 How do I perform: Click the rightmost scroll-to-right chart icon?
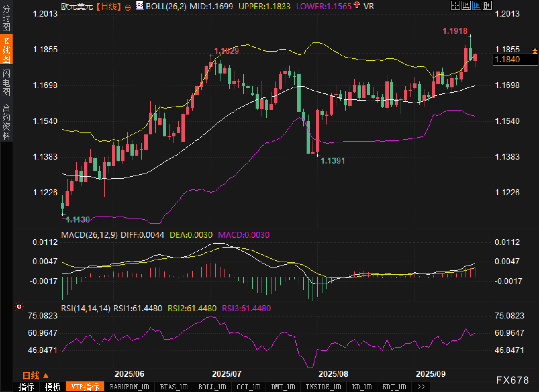click(x=487, y=5)
